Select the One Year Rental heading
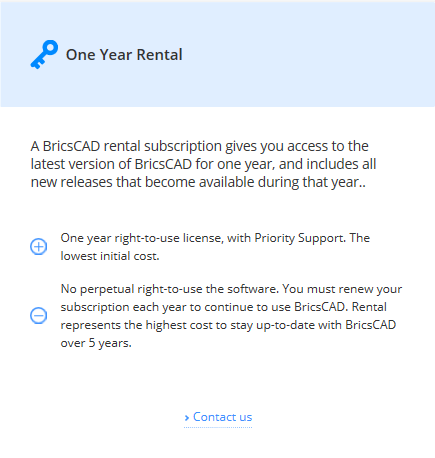Viewport: 435px width, 458px height. tap(124, 55)
